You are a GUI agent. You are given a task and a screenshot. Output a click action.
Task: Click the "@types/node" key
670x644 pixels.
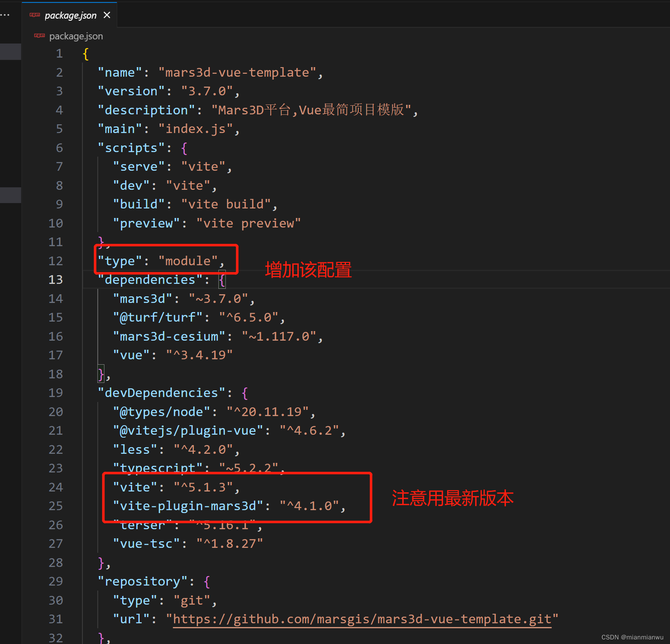[x=162, y=412]
